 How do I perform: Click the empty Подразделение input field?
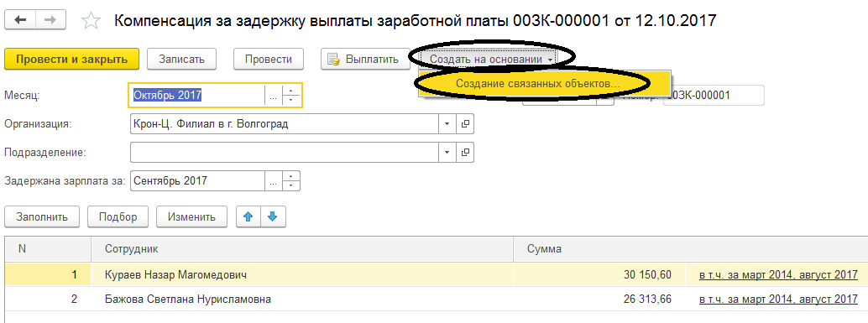285,152
